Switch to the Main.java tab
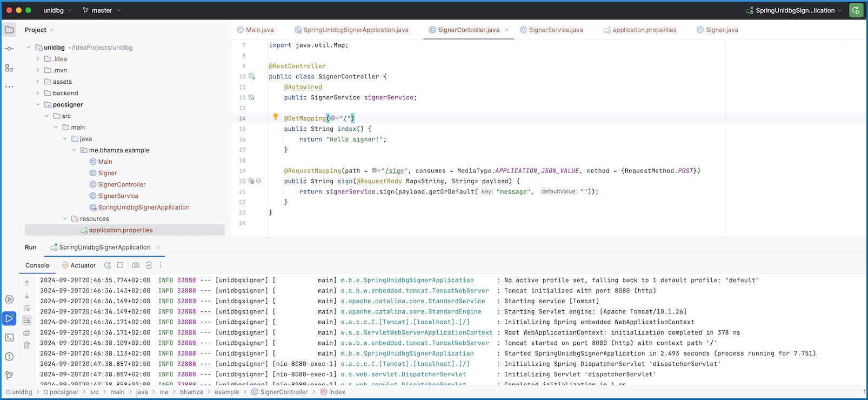 pos(255,30)
